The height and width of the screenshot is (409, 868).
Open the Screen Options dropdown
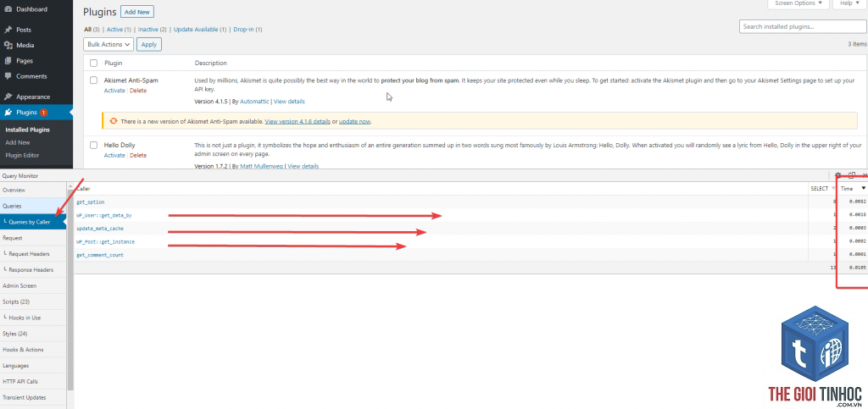coord(798,3)
